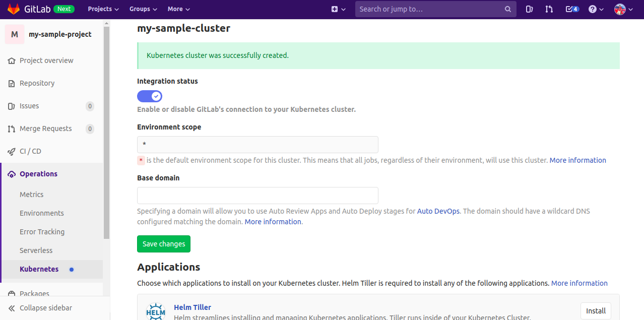Click the Project overview house icon
Image resolution: width=644 pixels, height=320 pixels.
pyautogui.click(x=12, y=60)
